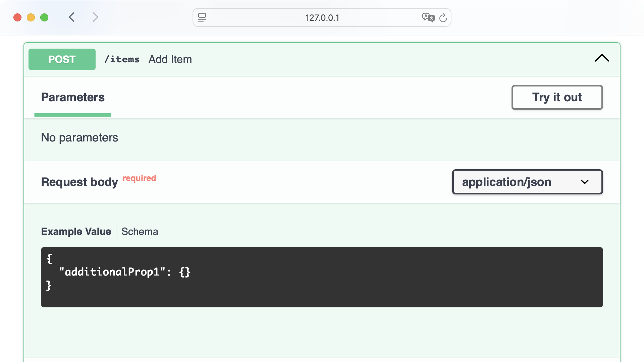644x362 pixels.
Task: Switch to the Schema tab
Action: click(140, 231)
